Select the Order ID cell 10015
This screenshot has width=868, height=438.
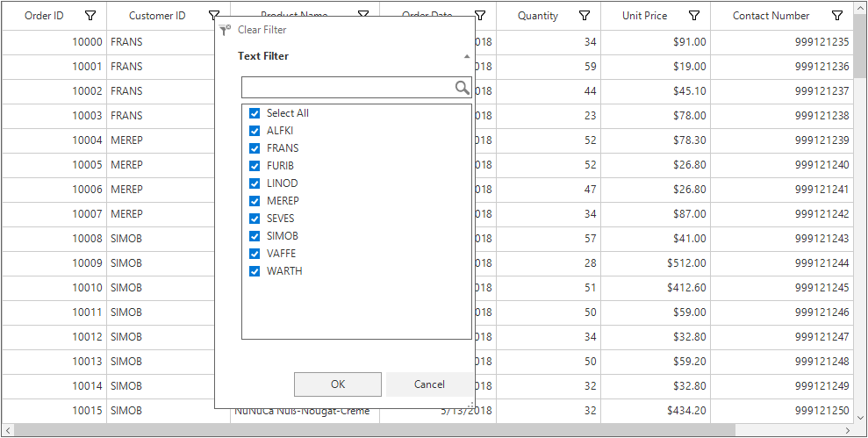(54, 411)
